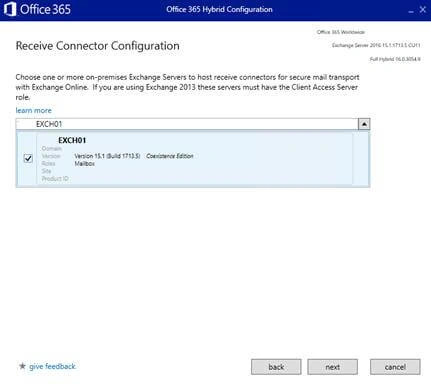Click the star icon beside give feedback
431x384 pixels.
click(22, 366)
